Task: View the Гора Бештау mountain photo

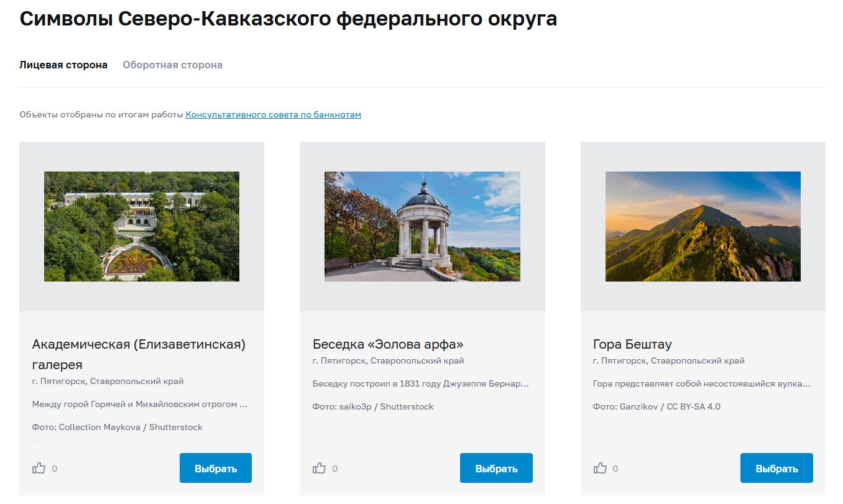Action: pos(702,227)
